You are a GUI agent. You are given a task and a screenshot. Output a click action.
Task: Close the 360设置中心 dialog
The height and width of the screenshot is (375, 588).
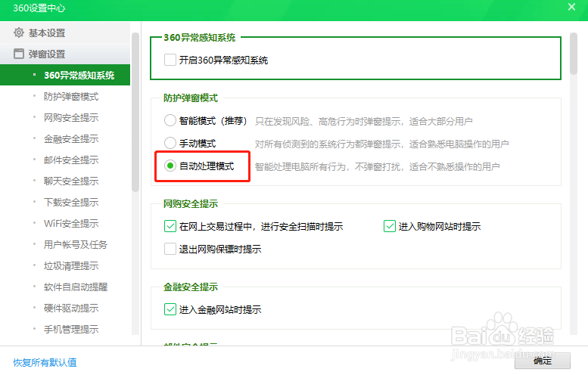click(x=571, y=7)
